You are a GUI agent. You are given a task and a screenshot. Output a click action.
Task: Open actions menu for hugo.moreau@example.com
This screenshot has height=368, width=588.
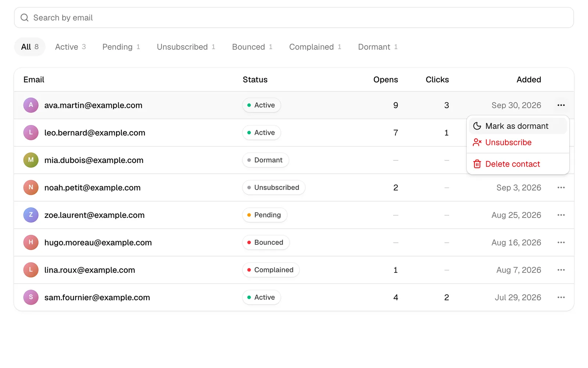(x=561, y=243)
